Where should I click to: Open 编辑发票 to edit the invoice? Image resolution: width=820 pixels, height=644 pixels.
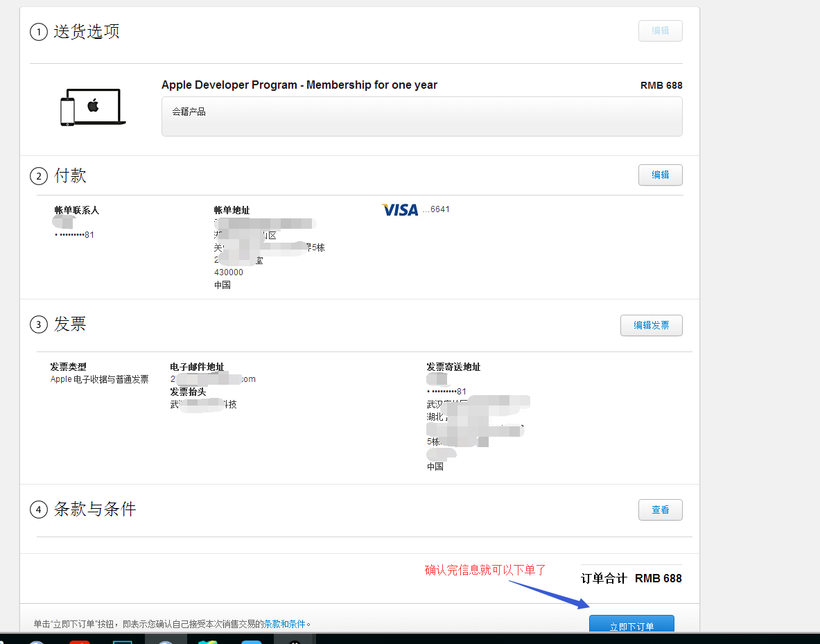click(651, 325)
